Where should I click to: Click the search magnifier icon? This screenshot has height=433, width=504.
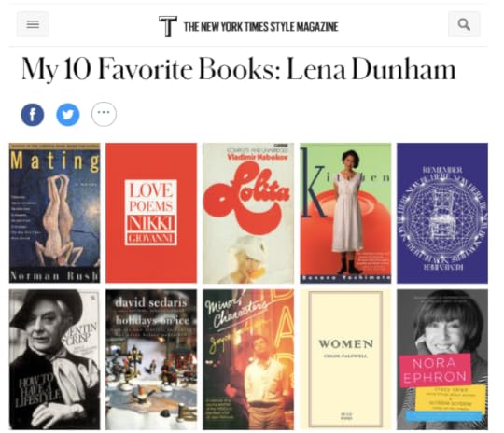coord(464,24)
